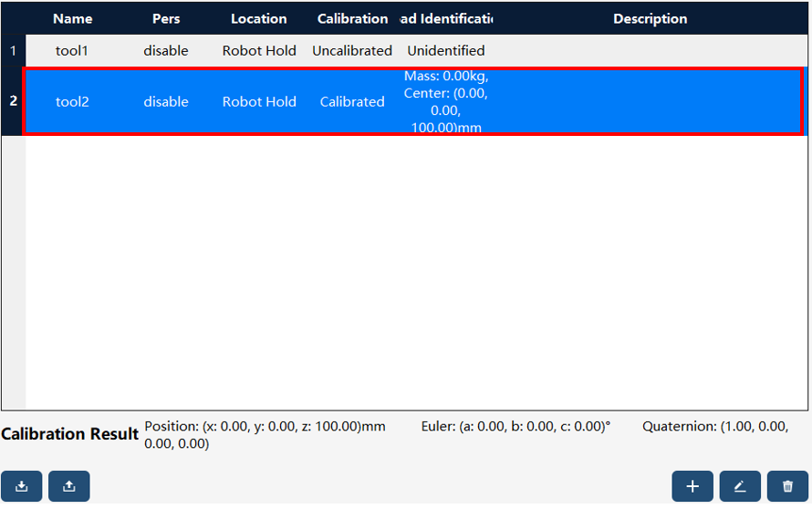Click the Uncalibrated cell of tool1
The image size is (812, 509).
352,51
